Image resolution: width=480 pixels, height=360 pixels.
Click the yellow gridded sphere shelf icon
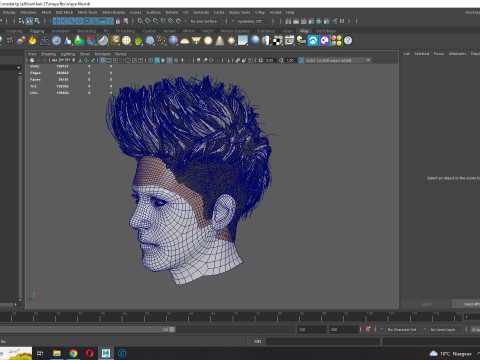click(126, 41)
